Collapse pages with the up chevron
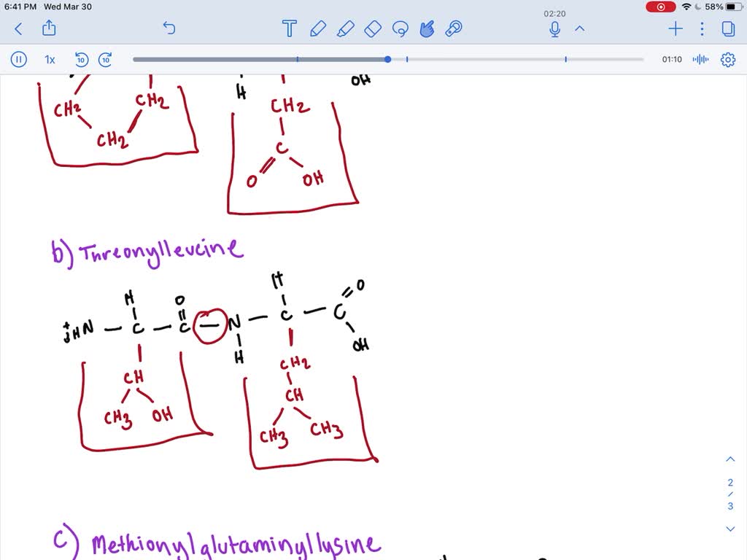The width and height of the screenshot is (747, 560). [730, 459]
